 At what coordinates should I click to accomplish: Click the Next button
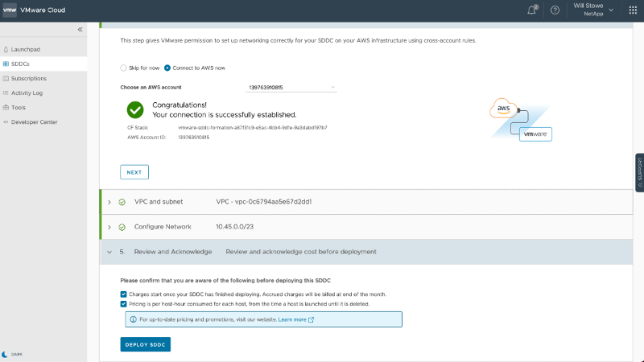(x=134, y=172)
